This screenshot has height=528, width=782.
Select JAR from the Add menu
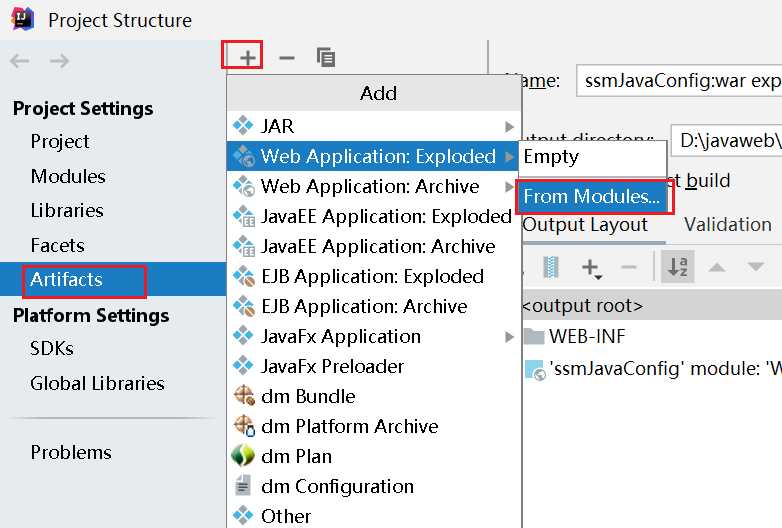coord(374,126)
